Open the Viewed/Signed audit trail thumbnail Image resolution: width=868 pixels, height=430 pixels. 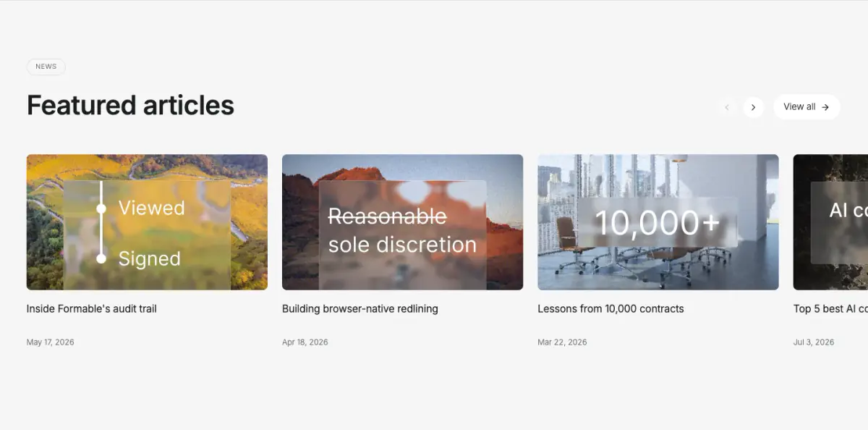point(147,222)
